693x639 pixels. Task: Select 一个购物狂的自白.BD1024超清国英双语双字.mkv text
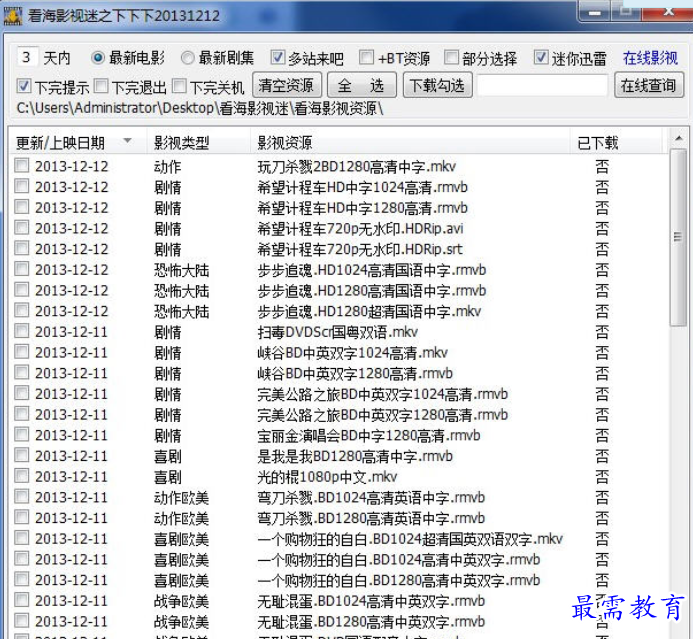coord(410,539)
